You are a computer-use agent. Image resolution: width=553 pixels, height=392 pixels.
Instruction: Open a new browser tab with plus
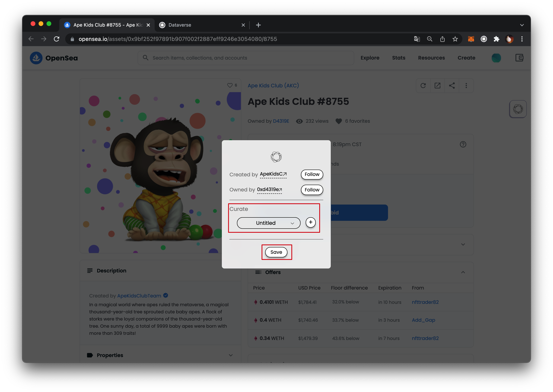(x=258, y=25)
